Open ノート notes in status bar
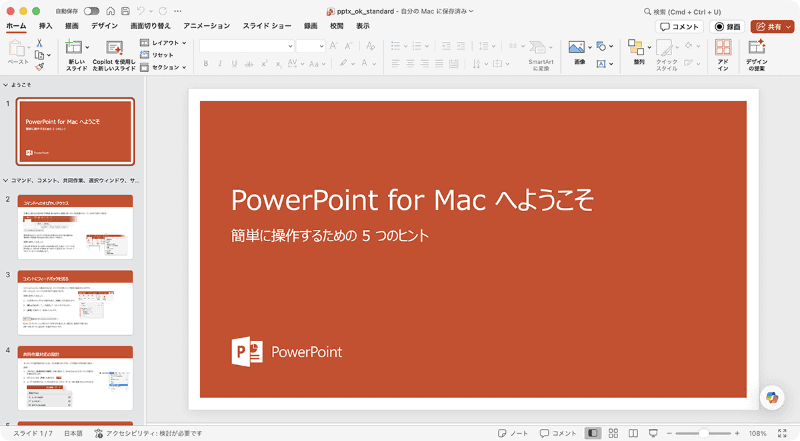This screenshot has width=800, height=441. (513, 433)
